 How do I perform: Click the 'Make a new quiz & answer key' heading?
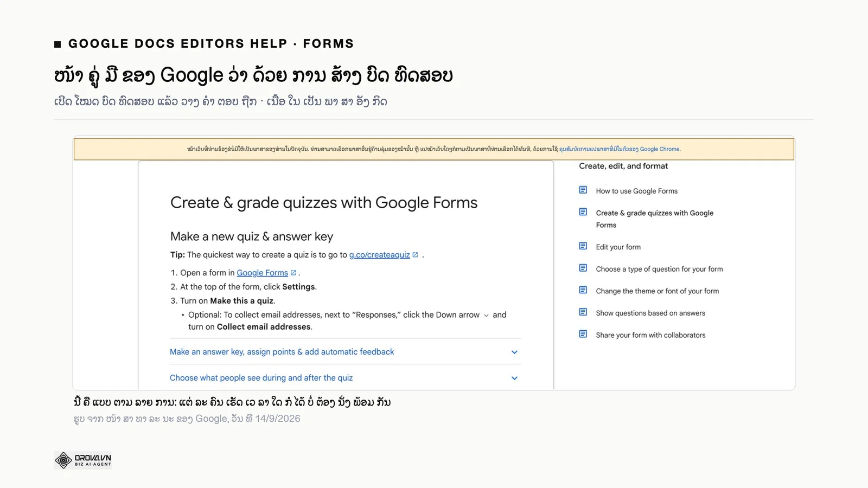pyautogui.click(x=252, y=236)
